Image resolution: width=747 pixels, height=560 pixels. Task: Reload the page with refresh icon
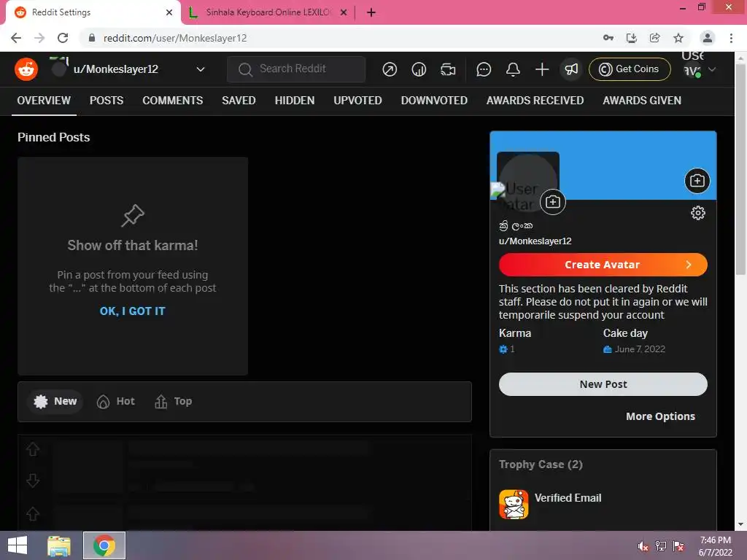63,38
